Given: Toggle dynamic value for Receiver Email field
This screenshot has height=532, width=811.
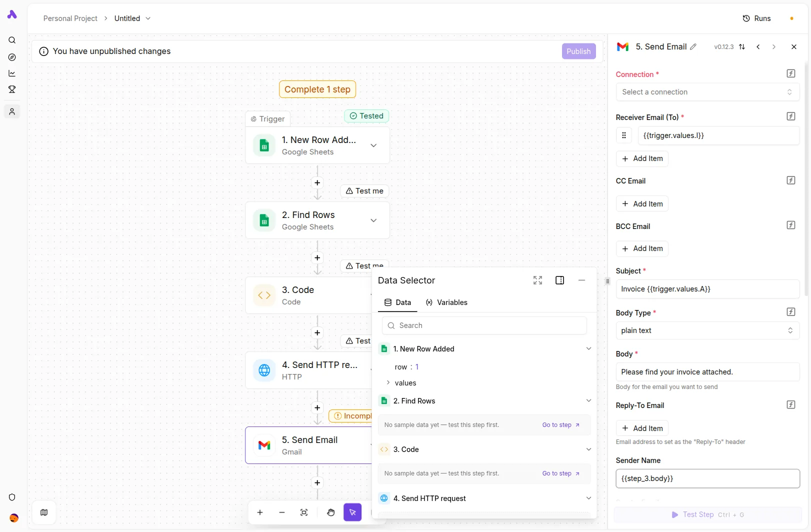Looking at the screenshot, I should tap(791, 116).
